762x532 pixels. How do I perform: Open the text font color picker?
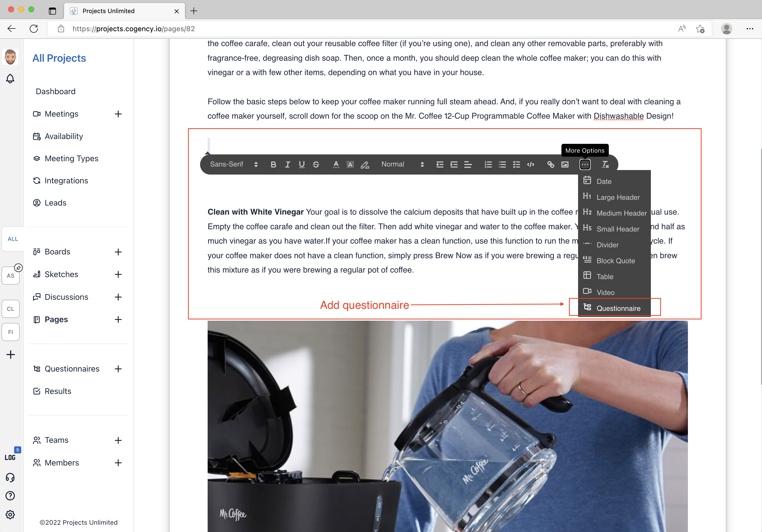pyautogui.click(x=336, y=164)
